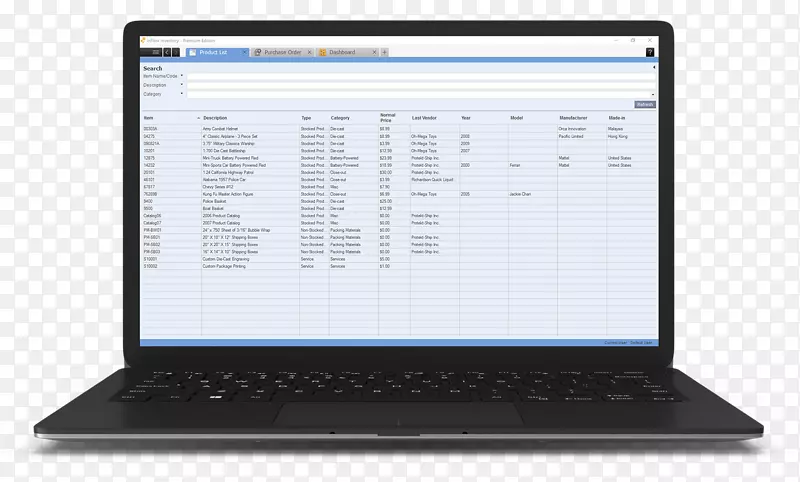
Task: Close the Product List tab
Action: click(x=243, y=52)
